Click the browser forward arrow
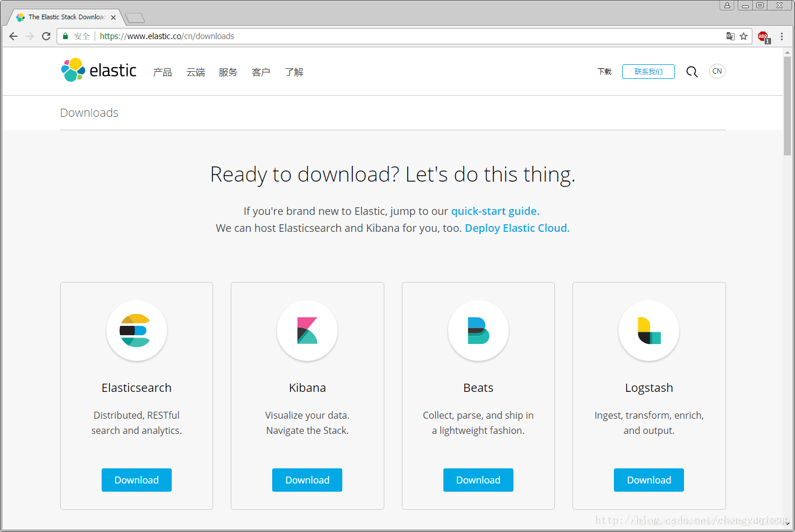 coord(30,36)
